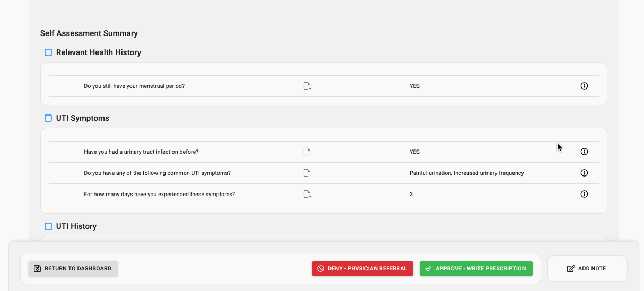Viewport: 644px width, 291px height.
Task: Select the menstrual period question text
Action: point(134,86)
